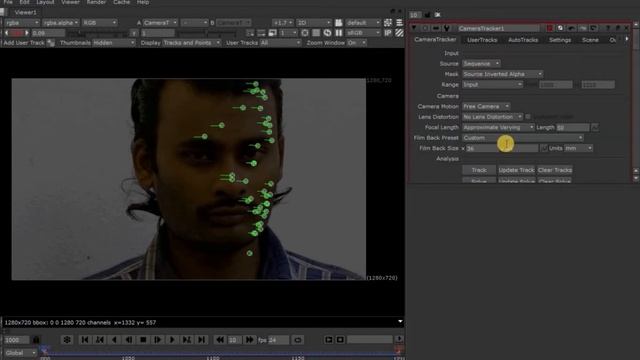
Task: Click the wrench icon in CameraTracker1 header
Action: [447, 28]
